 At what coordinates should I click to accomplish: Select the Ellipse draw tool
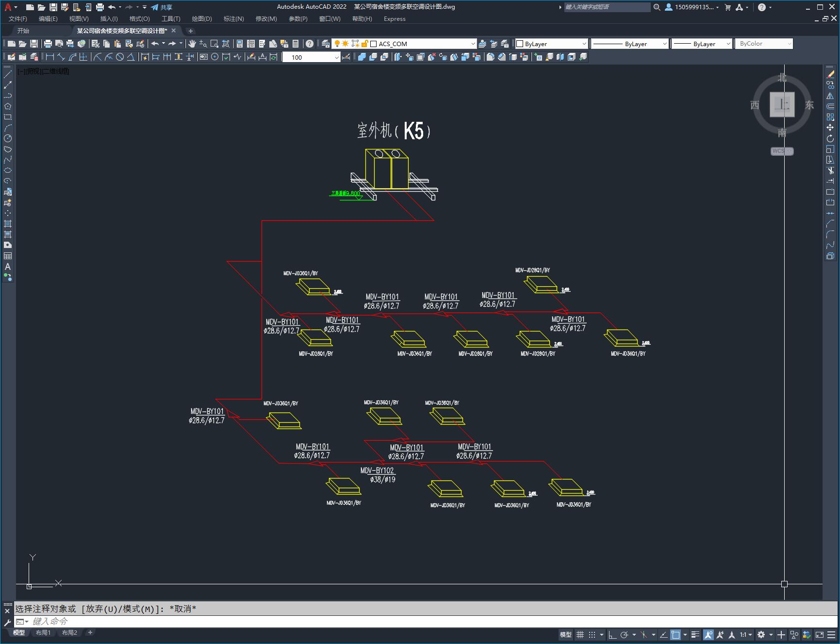pos(8,170)
